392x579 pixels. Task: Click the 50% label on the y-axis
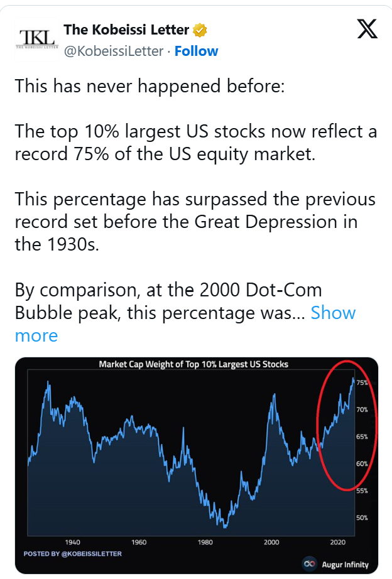[x=362, y=517]
